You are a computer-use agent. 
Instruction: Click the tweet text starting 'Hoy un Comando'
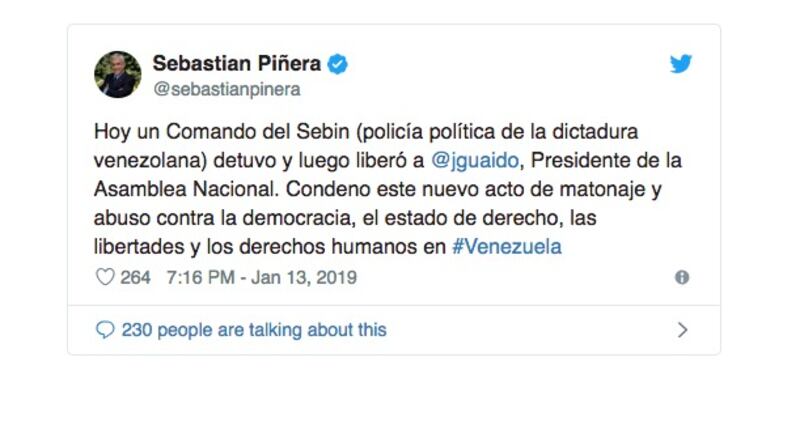pos(388,189)
